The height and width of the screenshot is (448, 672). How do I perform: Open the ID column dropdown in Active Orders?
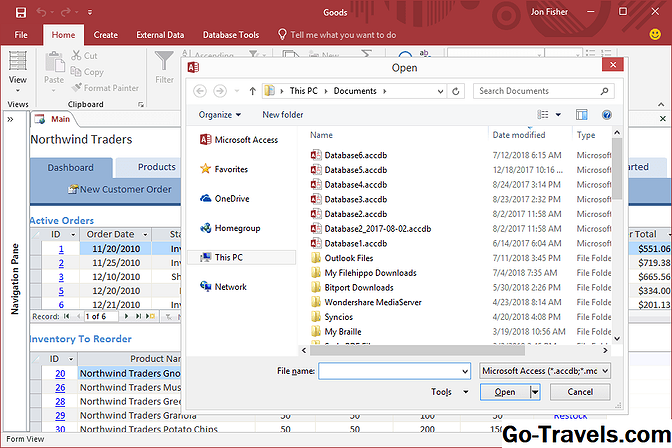pyautogui.click(x=73, y=235)
